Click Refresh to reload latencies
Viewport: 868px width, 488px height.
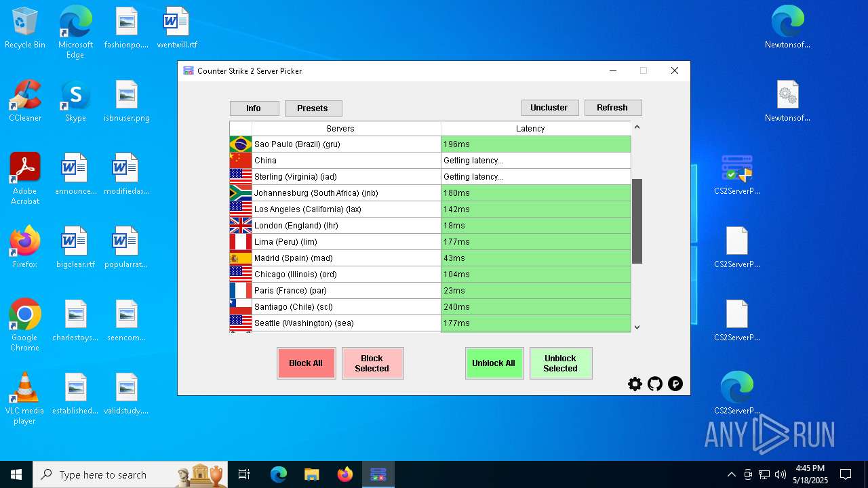pyautogui.click(x=612, y=108)
